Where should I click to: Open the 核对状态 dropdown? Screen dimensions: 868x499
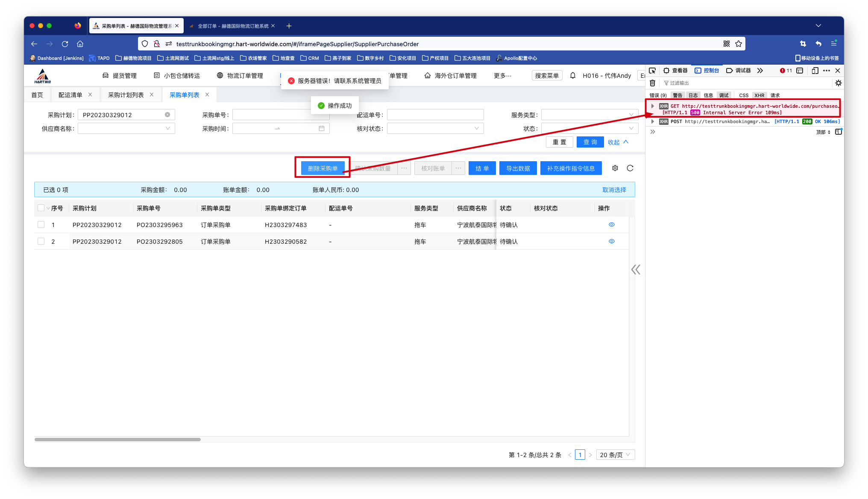coord(435,128)
